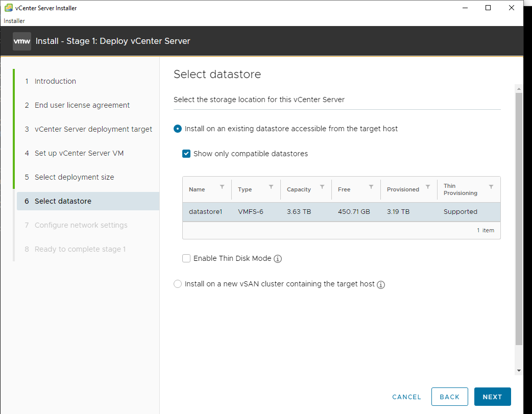
Task: Go to step 1 Introduction
Action: tap(55, 81)
